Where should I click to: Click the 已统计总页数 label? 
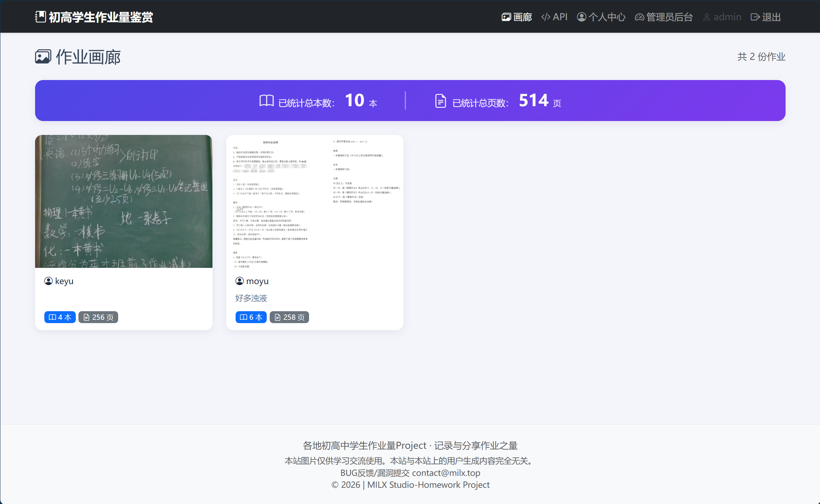pyautogui.click(x=480, y=103)
